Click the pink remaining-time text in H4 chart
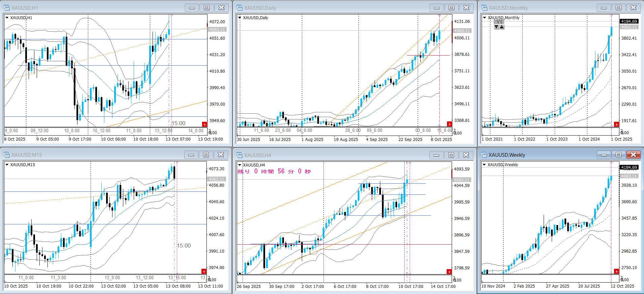The image size is (644, 294). coord(274,172)
